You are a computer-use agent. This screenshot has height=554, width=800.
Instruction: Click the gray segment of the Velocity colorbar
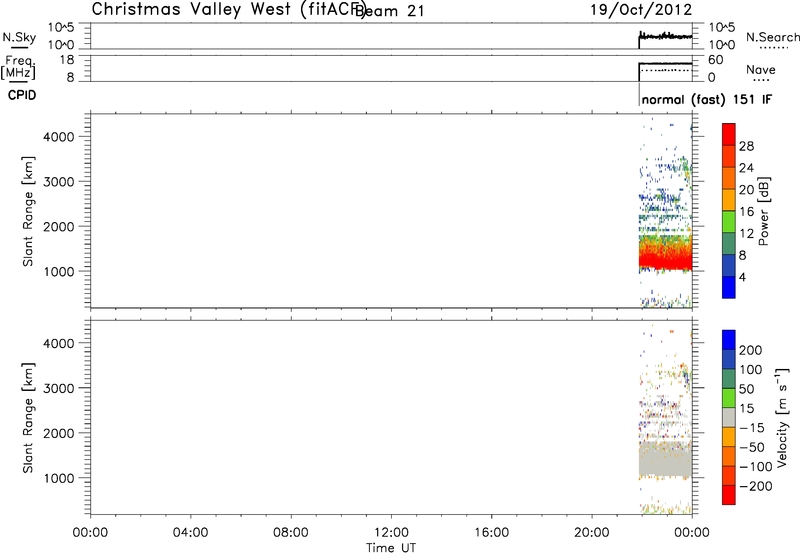click(x=729, y=418)
